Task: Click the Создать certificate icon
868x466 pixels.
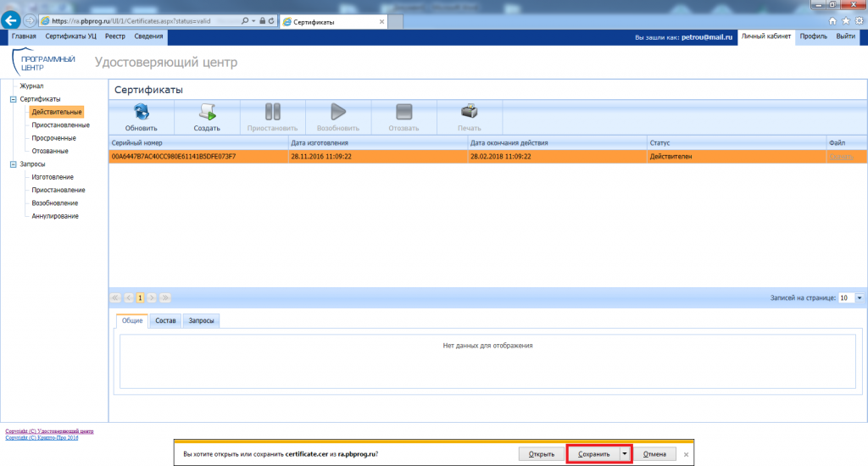Action: (207, 113)
